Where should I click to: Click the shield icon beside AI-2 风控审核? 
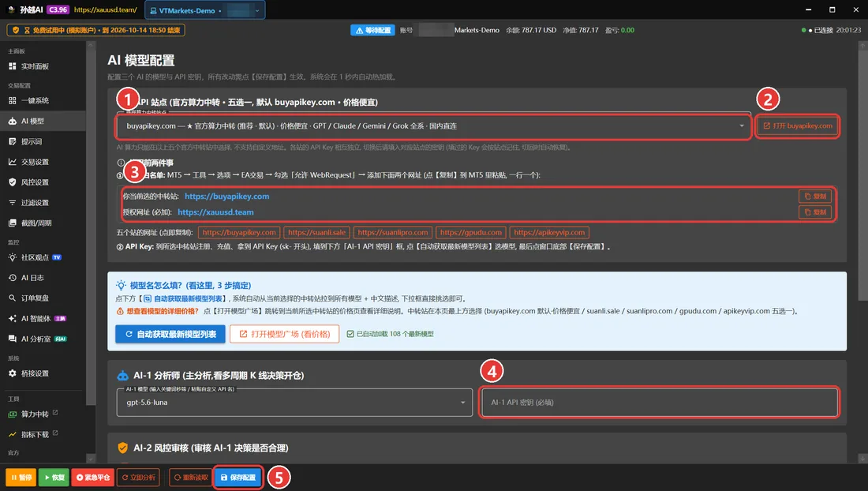(123, 448)
